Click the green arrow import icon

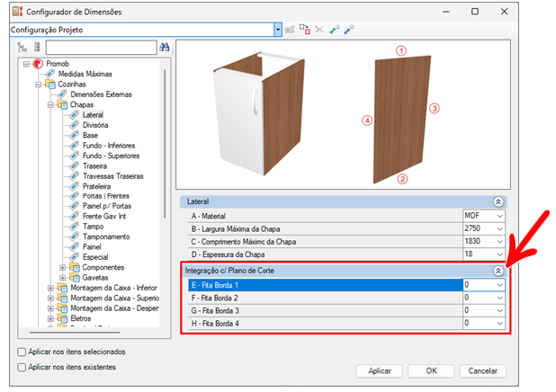[x=335, y=29]
